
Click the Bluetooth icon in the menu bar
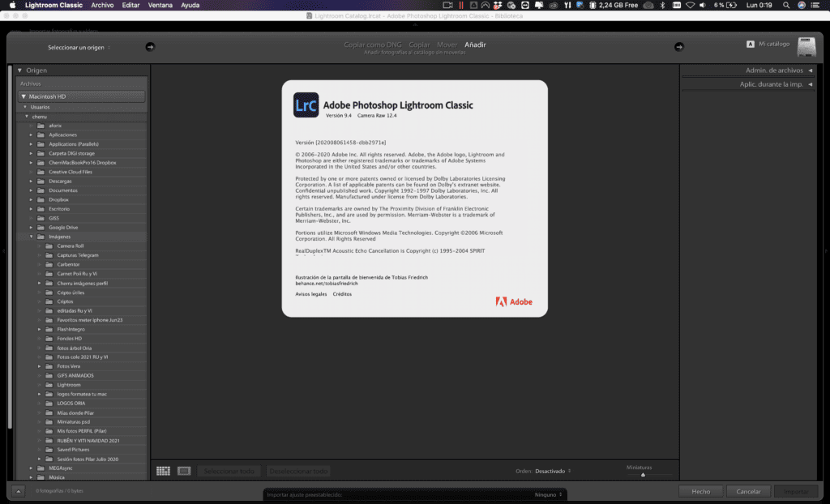pos(662,6)
